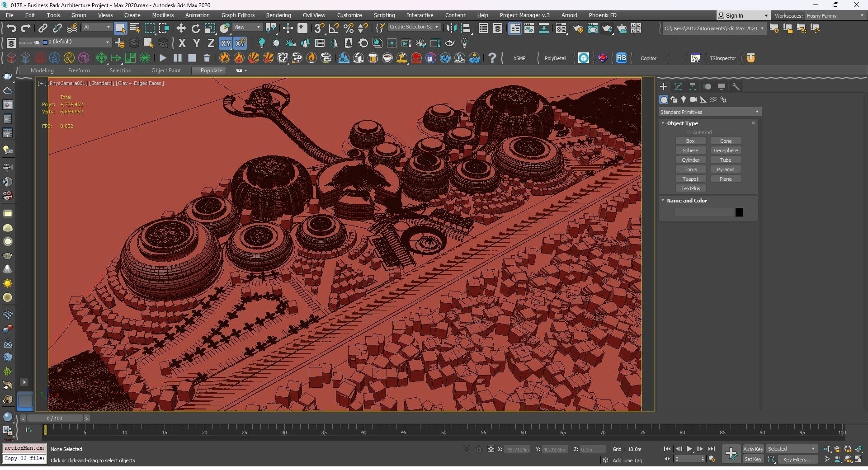The height and width of the screenshot is (470, 868).
Task: Play the animation
Action: (689, 449)
